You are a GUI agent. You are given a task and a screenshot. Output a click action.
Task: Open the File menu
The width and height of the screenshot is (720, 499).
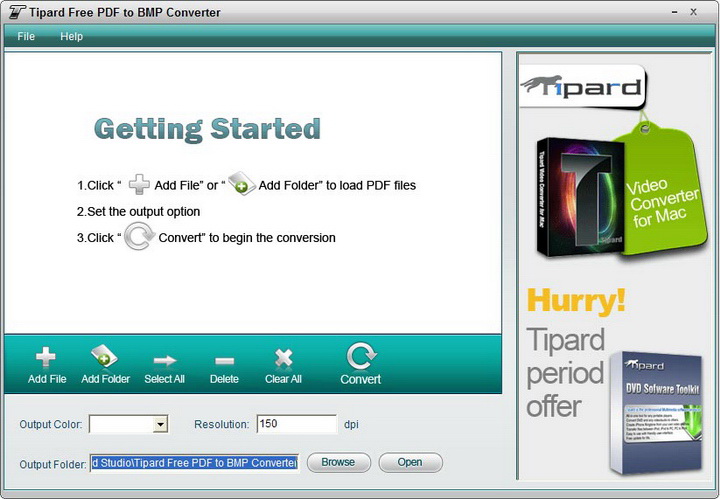click(x=26, y=36)
